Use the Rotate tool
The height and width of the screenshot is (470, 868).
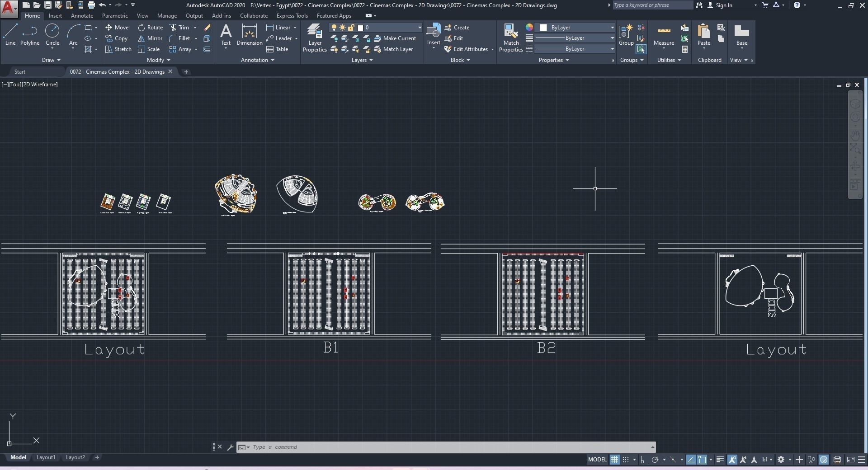click(x=151, y=28)
